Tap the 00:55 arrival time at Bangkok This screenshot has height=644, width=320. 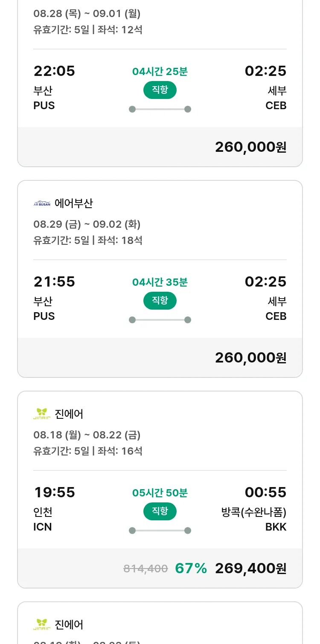tap(265, 492)
